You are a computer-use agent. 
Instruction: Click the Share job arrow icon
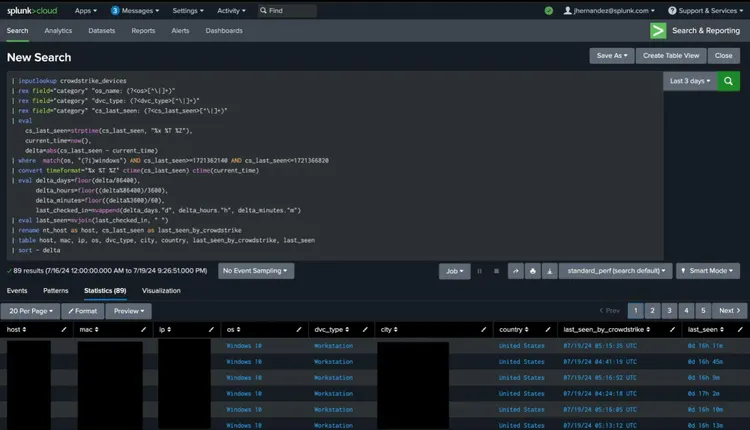pyautogui.click(x=516, y=271)
